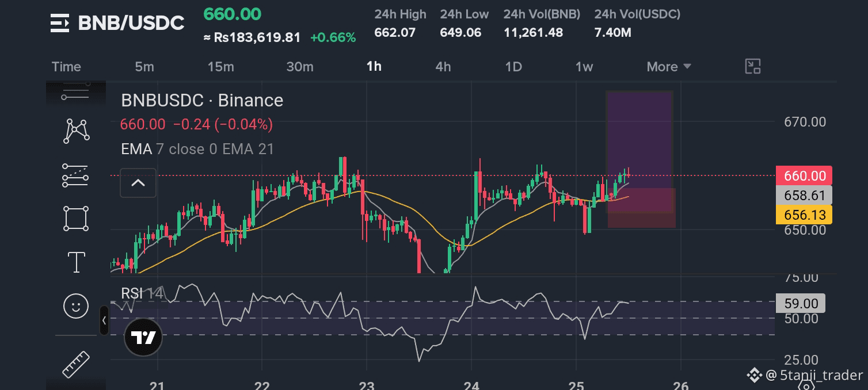Switch to the 1D timeframe
The width and height of the screenshot is (868, 390).
(513, 67)
